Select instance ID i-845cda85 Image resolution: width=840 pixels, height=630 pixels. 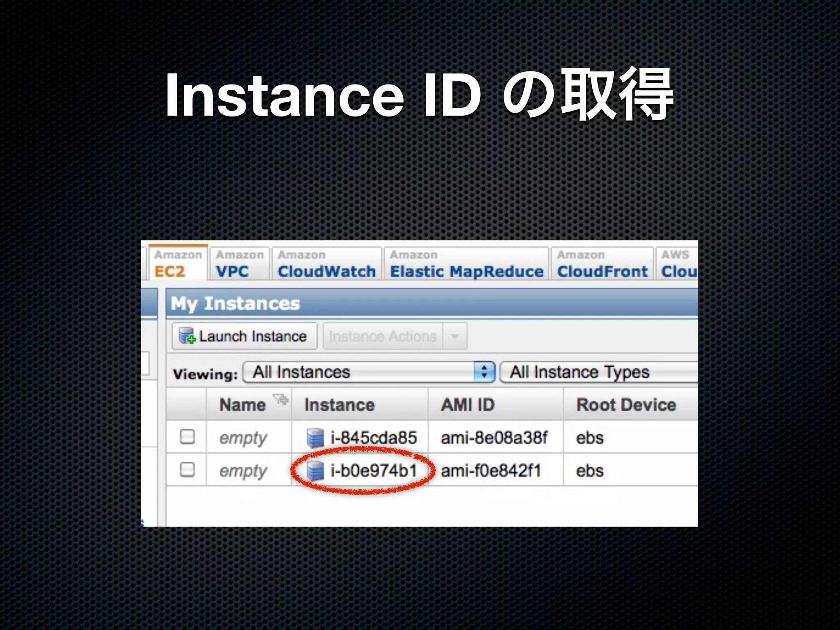374,438
